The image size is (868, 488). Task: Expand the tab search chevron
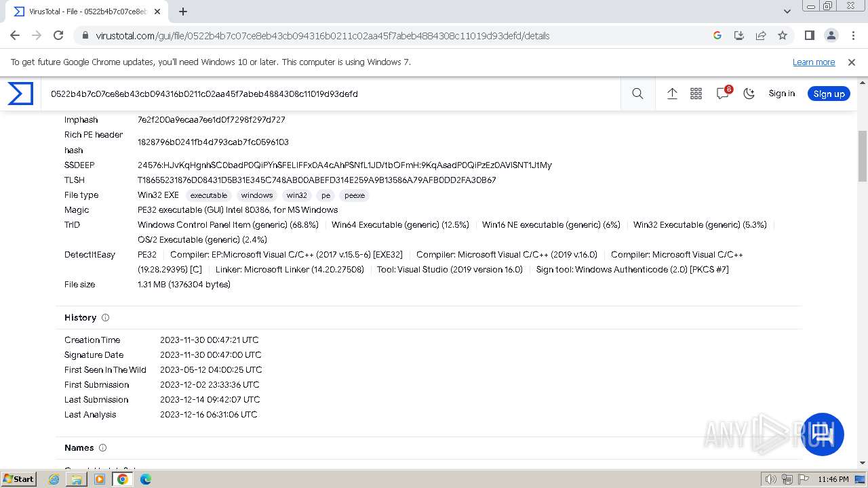coord(787,11)
